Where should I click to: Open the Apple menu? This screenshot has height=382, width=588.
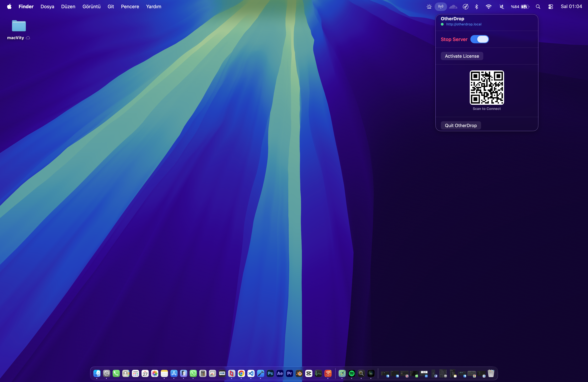[9, 7]
